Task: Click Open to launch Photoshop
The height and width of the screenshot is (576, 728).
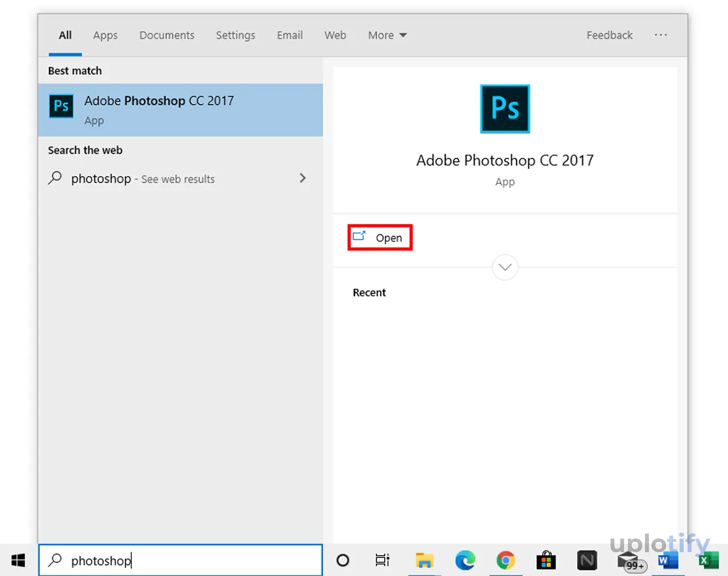Action: [380, 238]
